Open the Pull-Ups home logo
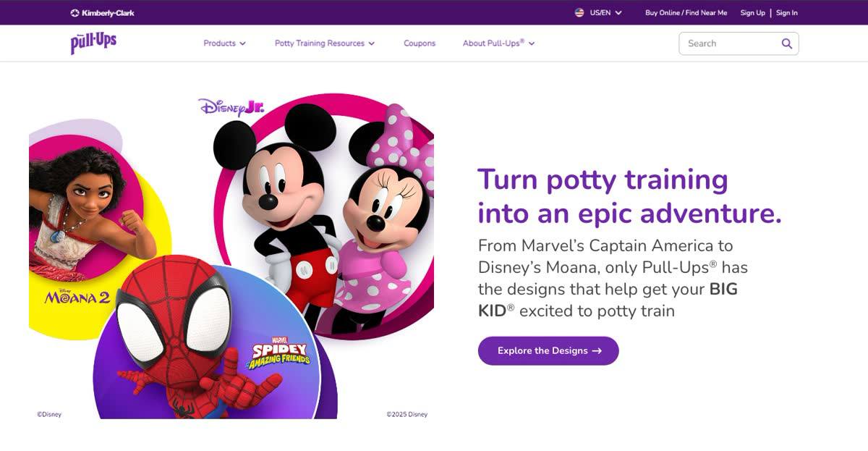Image resolution: width=868 pixels, height=451 pixels. tap(93, 43)
